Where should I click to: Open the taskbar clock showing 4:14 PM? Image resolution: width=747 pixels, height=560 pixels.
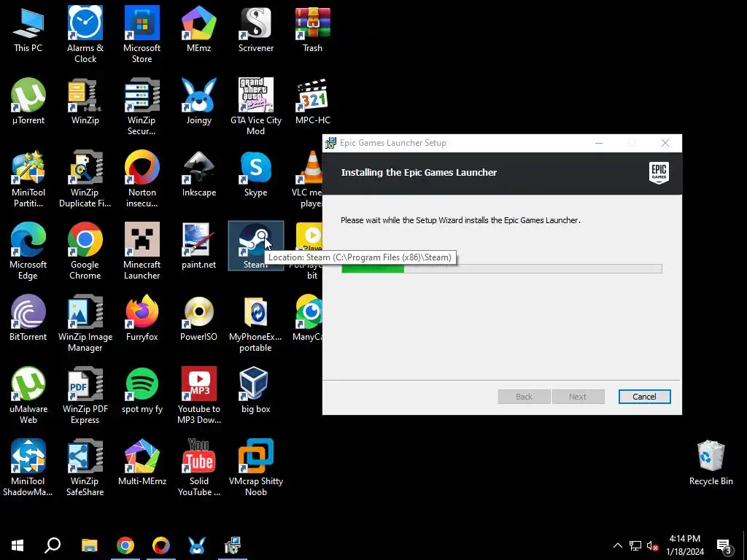click(x=684, y=545)
